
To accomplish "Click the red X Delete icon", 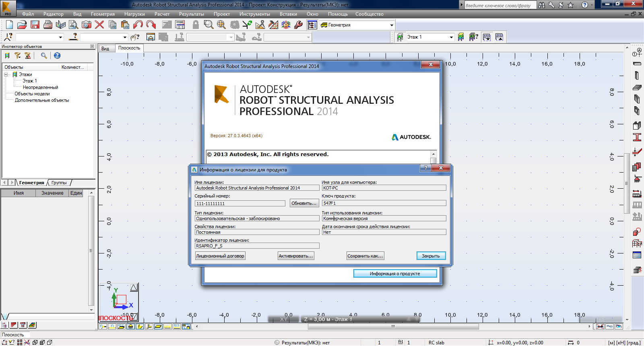I will pyautogui.click(x=99, y=25).
